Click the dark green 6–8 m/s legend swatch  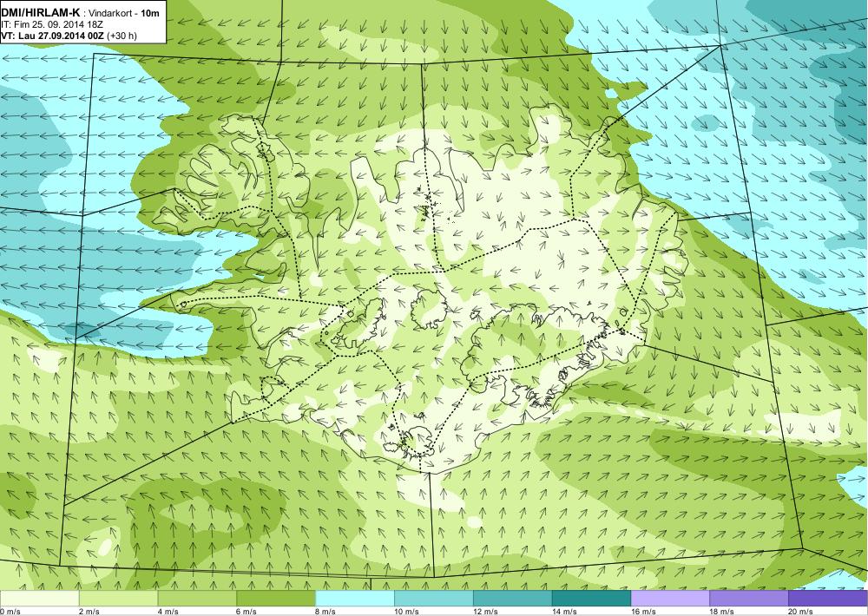coord(276,599)
